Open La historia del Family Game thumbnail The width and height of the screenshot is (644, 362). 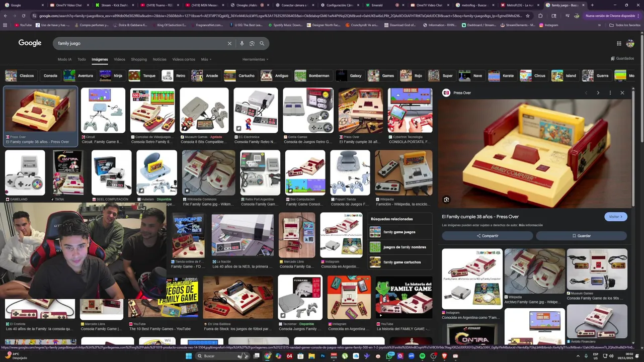(404, 298)
